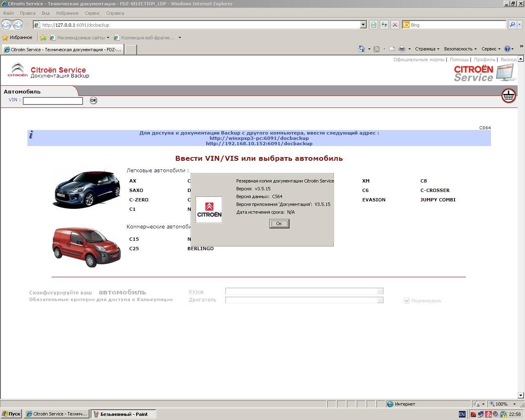This screenshot has height=420, width=525.
Task: Click the browser Back arrow button
Action: (7, 25)
